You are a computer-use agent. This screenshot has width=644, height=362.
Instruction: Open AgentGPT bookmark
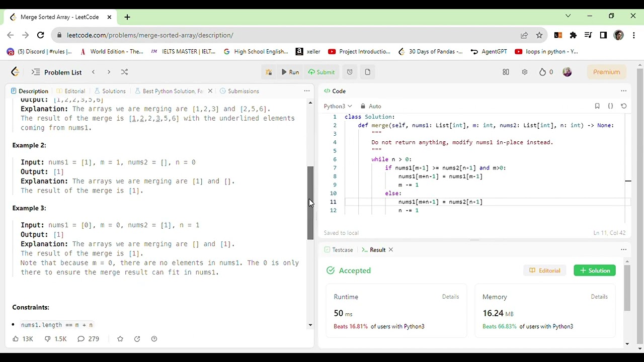tap(489, 51)
